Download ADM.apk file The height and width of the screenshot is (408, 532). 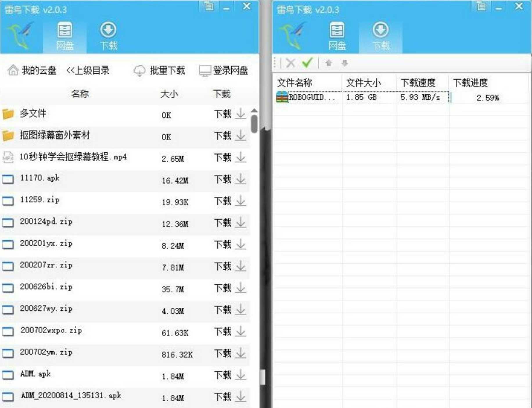(230, 375)
